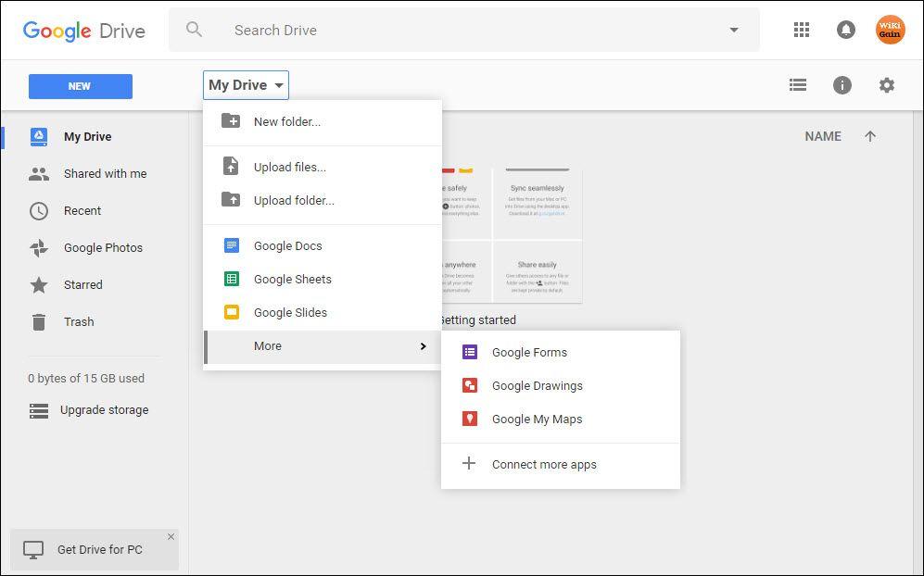Image resolution: width=924 pixels, height=576 pixels.
Task: Click the Google Drive logo
Action: 83,31
